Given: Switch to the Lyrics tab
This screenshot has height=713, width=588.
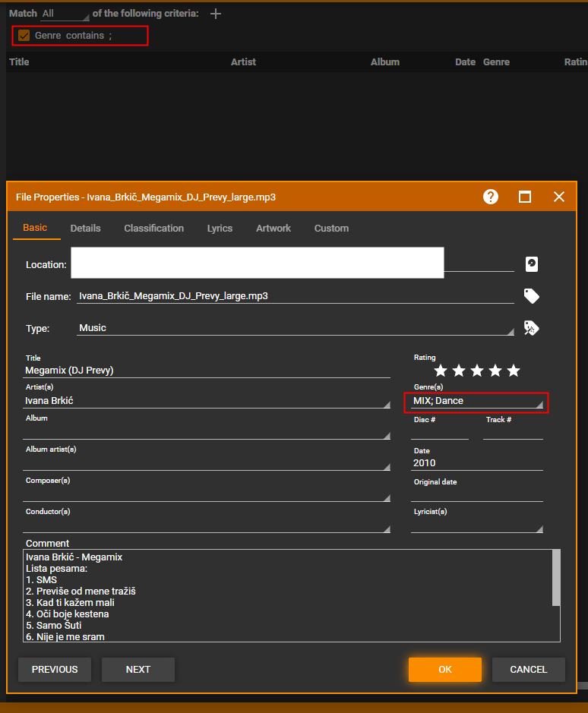Looking at the screenshot, I should pos(220,228).
